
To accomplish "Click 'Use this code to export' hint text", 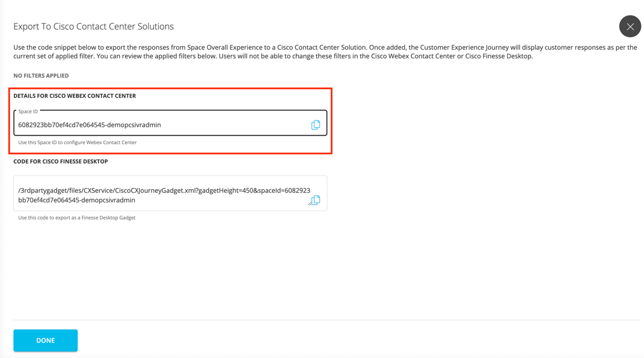I will 77,218.
